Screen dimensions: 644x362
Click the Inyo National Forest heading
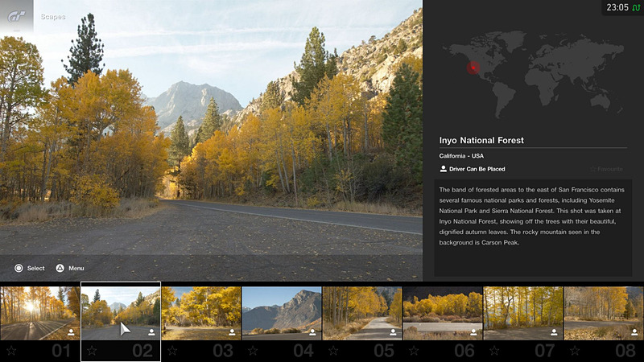(481, 140)
